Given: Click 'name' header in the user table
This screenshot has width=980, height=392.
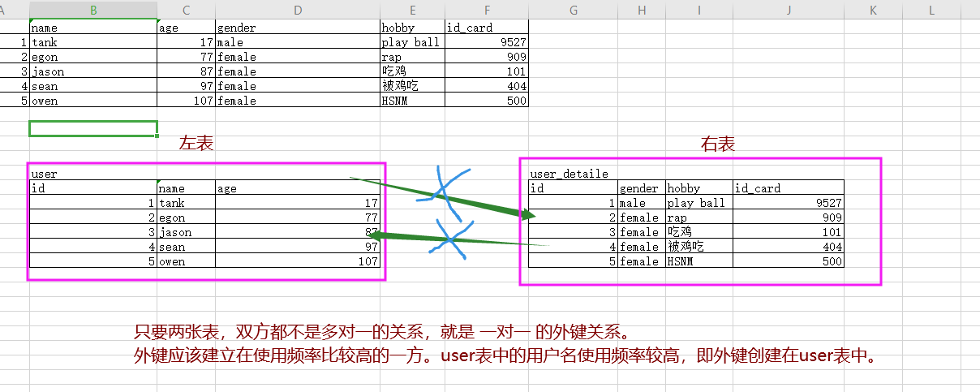Looking at the screenshot, I should click(x=186, y=188).
